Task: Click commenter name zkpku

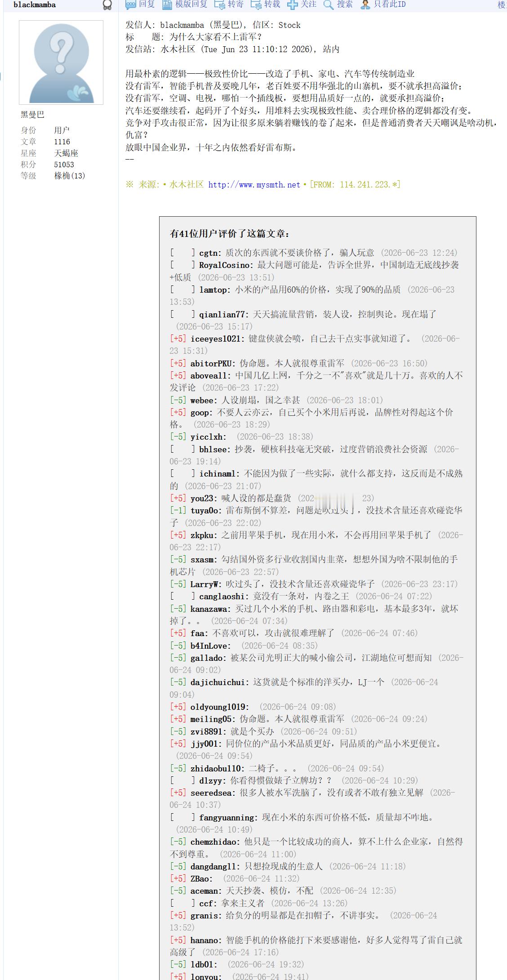Action: (x=202, y=535)
